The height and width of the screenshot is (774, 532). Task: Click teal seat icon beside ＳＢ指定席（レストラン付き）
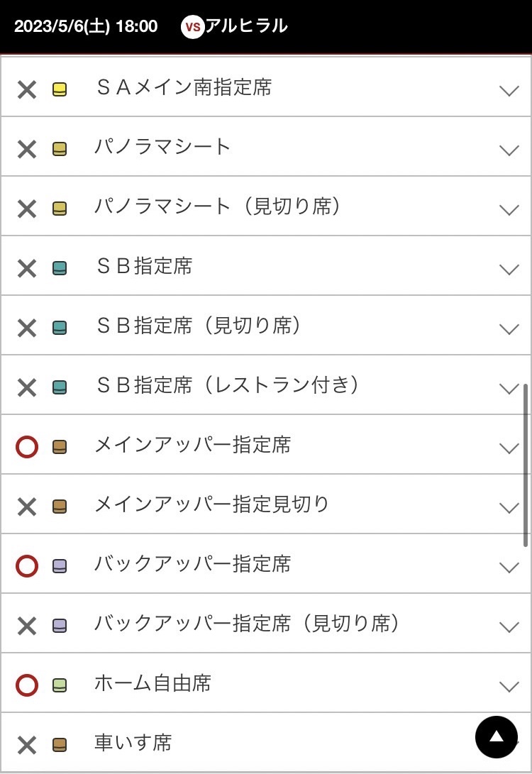pyautogui.click(x=60, y=388)
